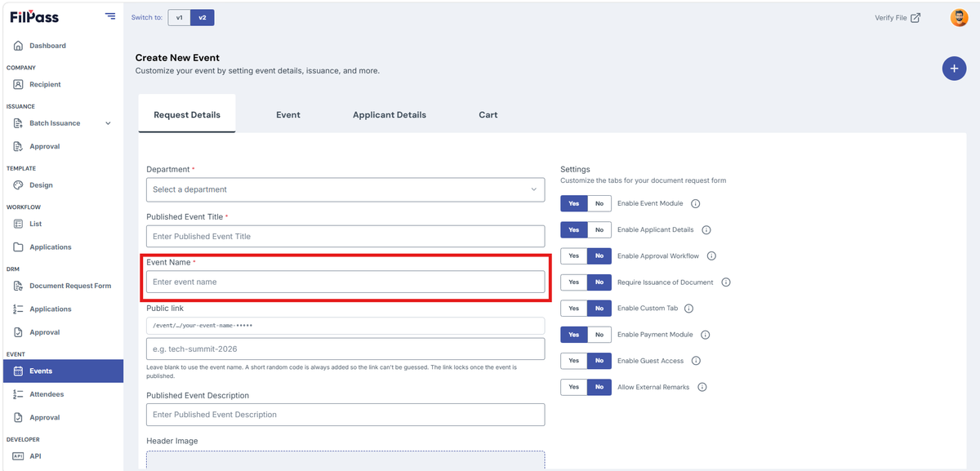Click the Header Image upload area
The height and width of the screenshot is (471, 980).
pyautogui.click(x=345, y=461)
